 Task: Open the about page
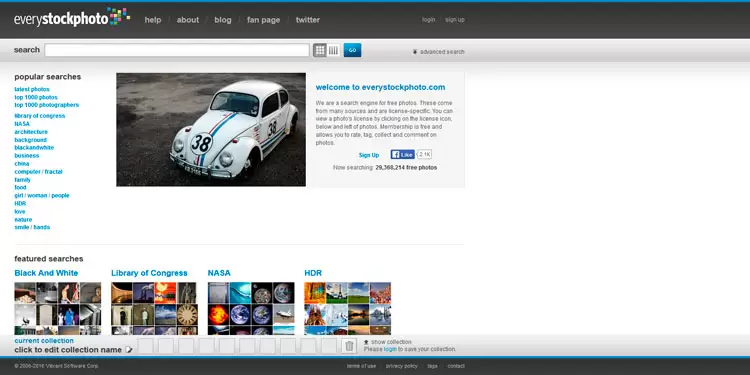pos(188,20)
